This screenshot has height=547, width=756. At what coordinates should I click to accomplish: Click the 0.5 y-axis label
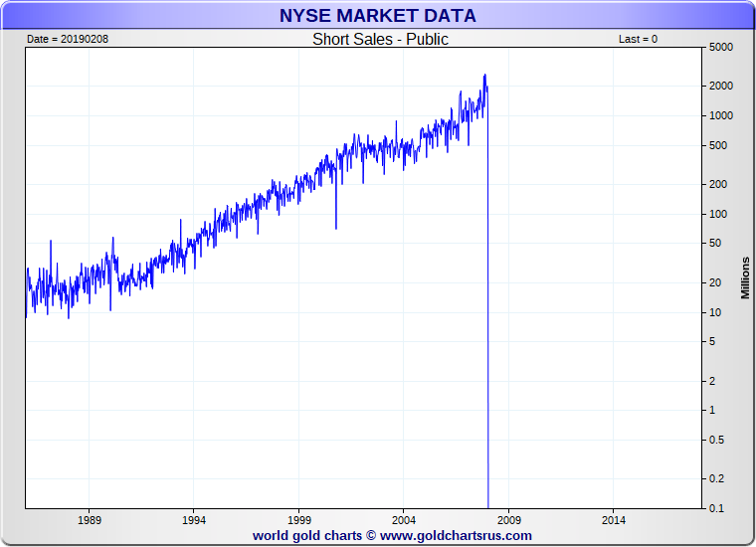pos(716,440)
